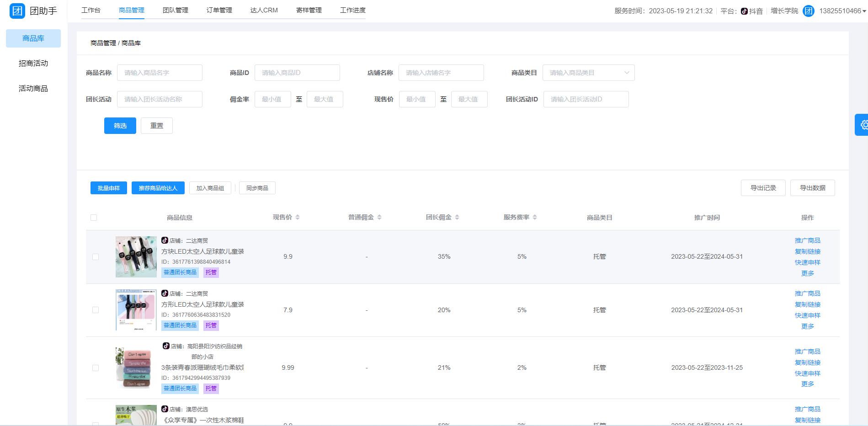This screenshot has width=868, height=426.
Task: Open the account menu beside 13825510466
Action: click(x=864, y=11)
